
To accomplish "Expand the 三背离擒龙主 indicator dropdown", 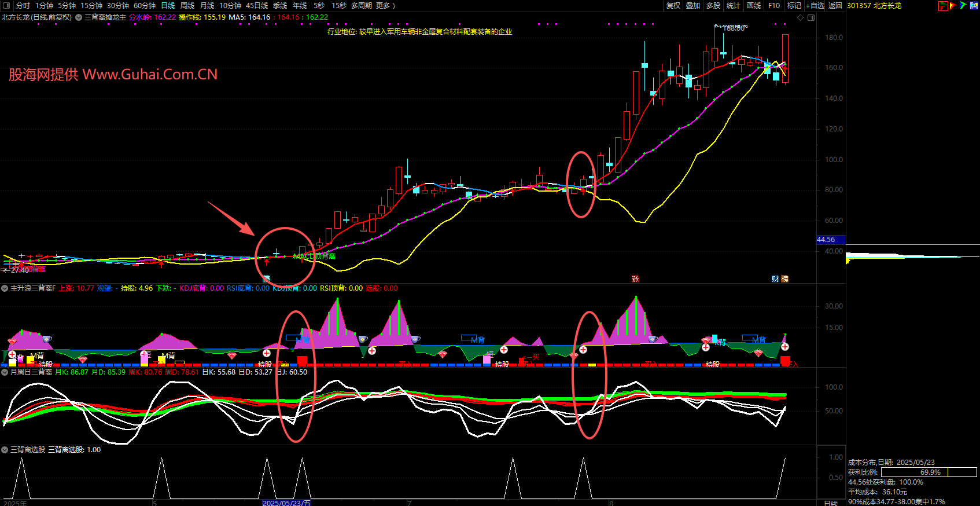I will click(x=79, y=17).
